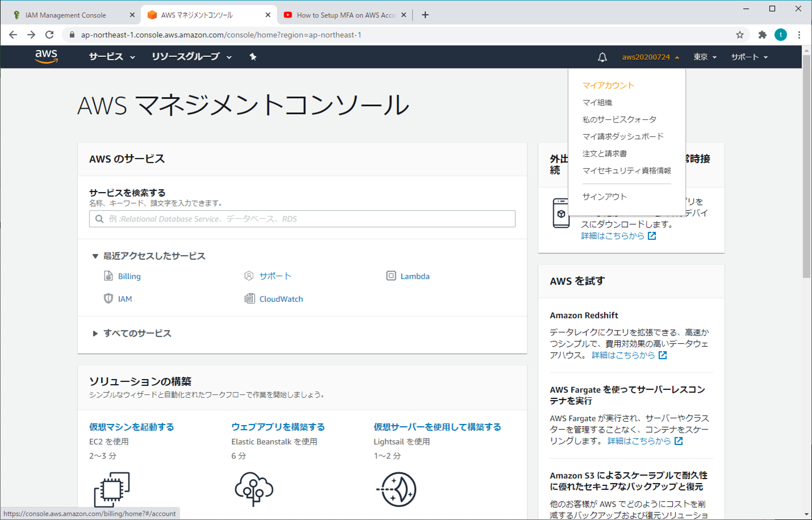Open the 東京 region dropdown

(705, 57)
